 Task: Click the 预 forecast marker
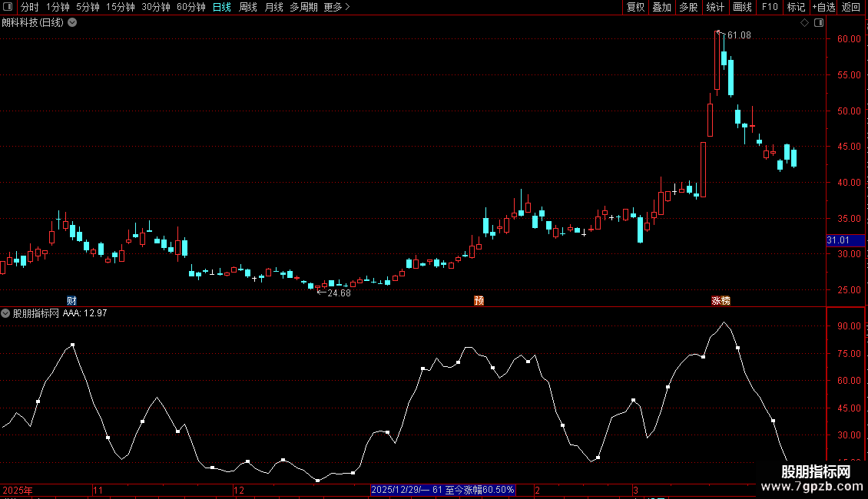[479, 300]
